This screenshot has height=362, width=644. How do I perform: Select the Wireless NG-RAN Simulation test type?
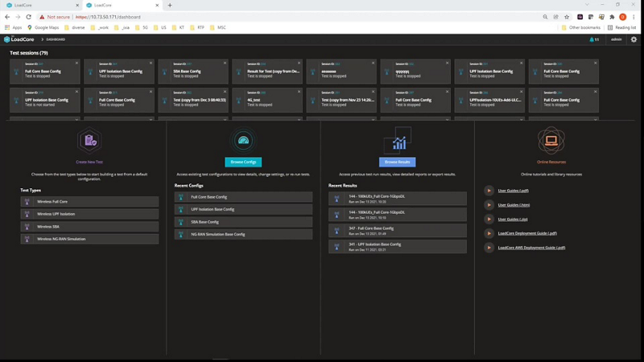click(89, 239)
